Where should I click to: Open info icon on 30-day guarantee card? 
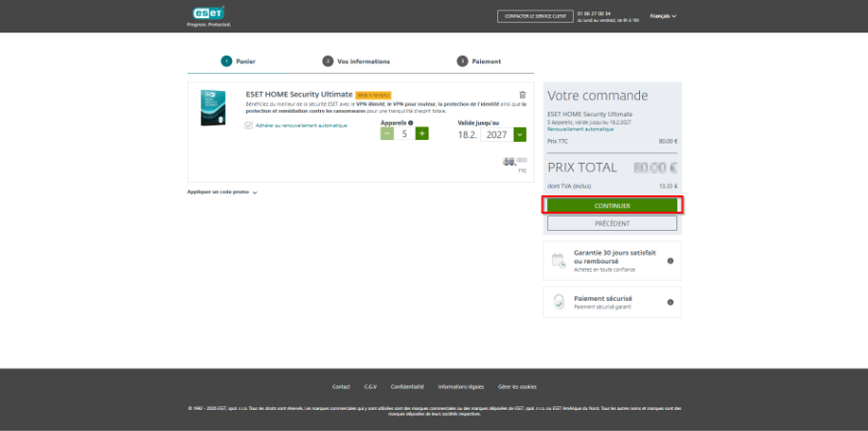[x=671, y=261]
